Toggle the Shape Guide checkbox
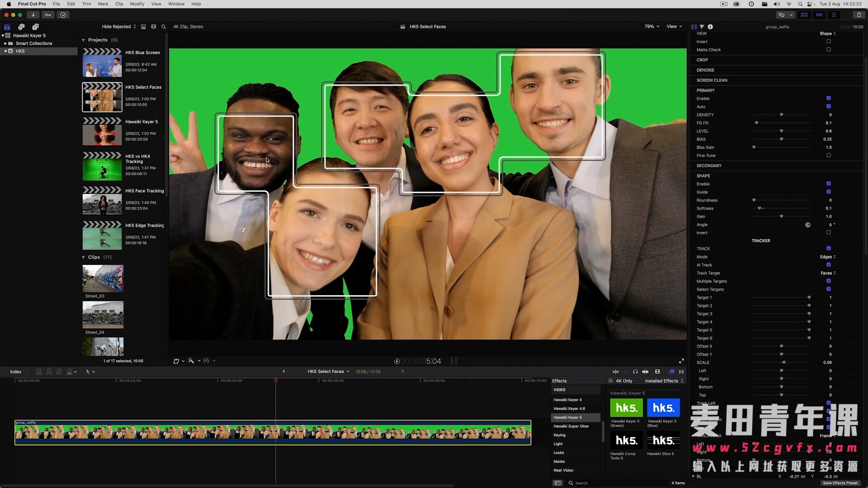868x488 pixels. (x=829, y=192)
